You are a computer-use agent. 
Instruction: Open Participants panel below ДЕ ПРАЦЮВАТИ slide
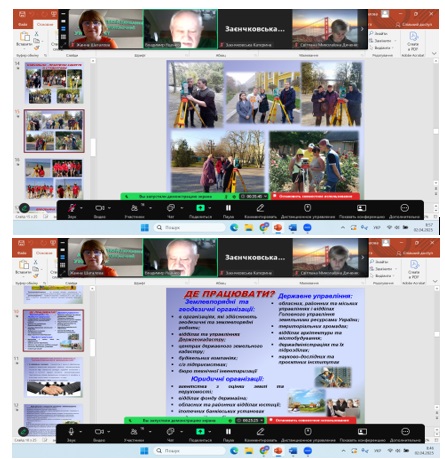134,432
